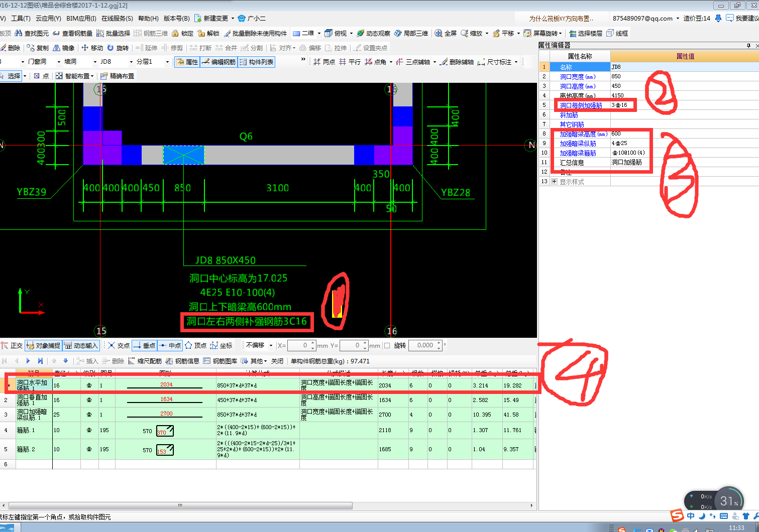The height and width of the screenshot is (532, 759).
Task: Click the 删除 delete tool
Action: 10,48
